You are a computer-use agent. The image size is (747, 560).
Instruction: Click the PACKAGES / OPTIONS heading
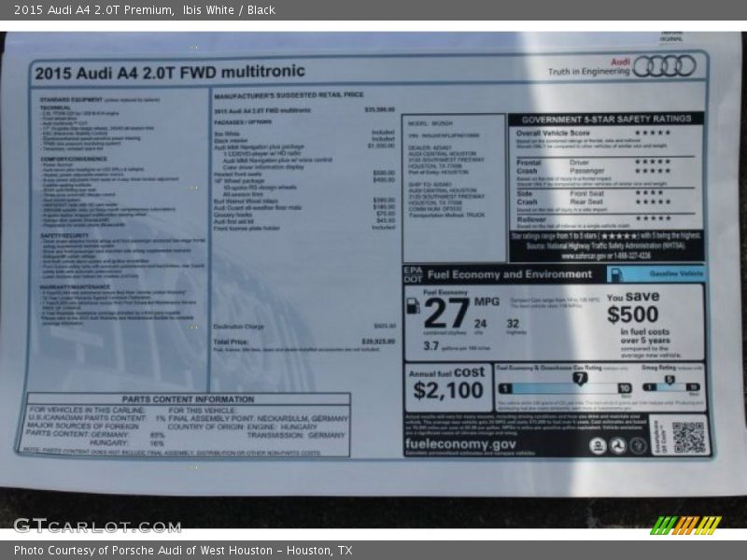tap(243, 122)
